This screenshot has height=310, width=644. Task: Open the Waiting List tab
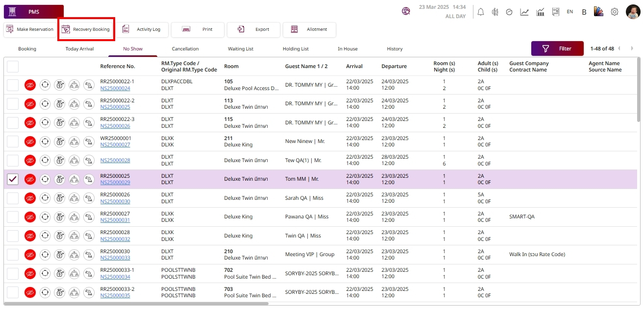tap(241, 49)
